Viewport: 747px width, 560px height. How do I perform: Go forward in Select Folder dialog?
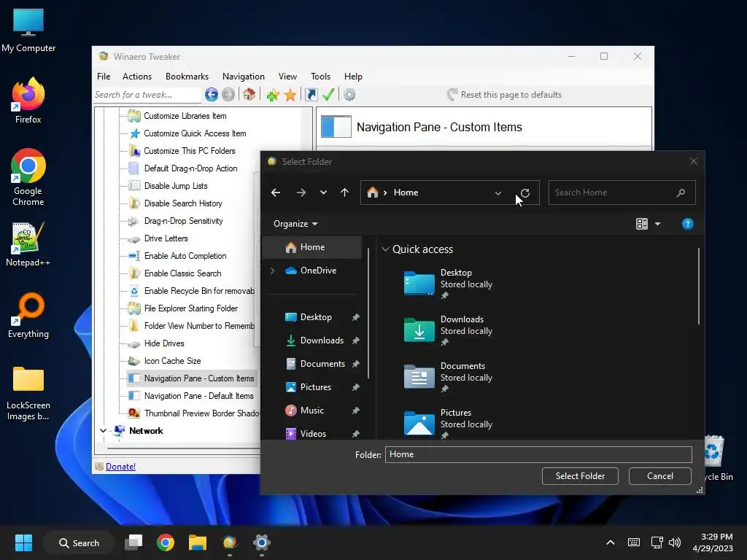[x=301, y=192]
